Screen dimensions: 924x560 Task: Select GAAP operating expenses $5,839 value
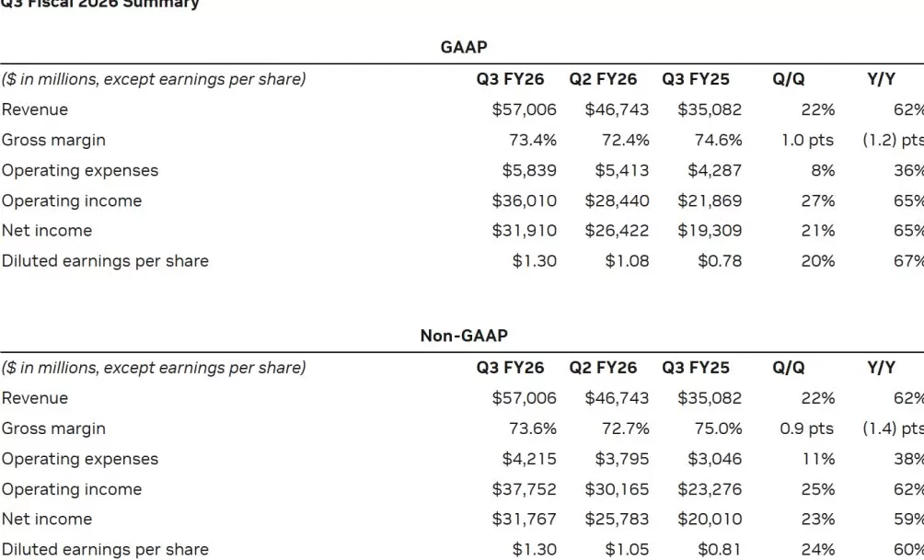[x=529, y=170]
